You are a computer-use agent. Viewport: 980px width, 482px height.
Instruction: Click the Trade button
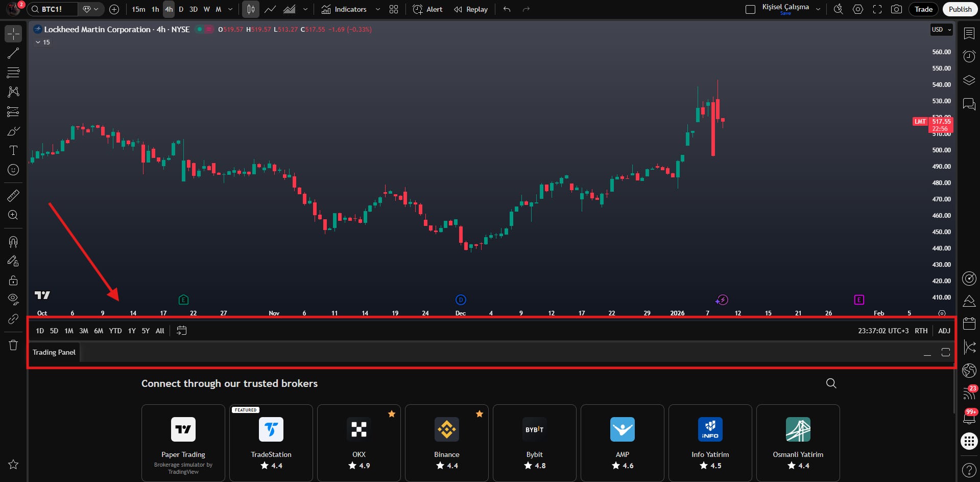click(x=923, y=9)
